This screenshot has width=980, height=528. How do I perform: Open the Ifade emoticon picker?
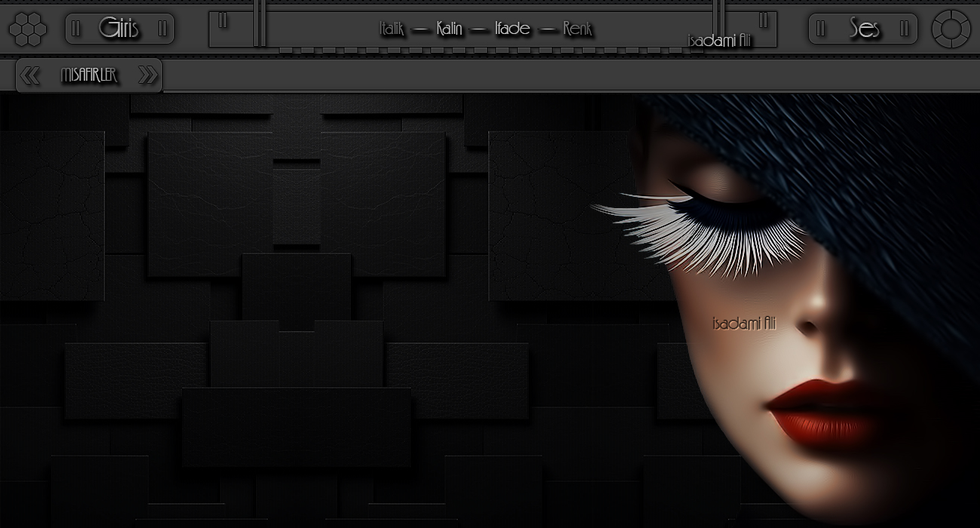(x=513, y=29)
